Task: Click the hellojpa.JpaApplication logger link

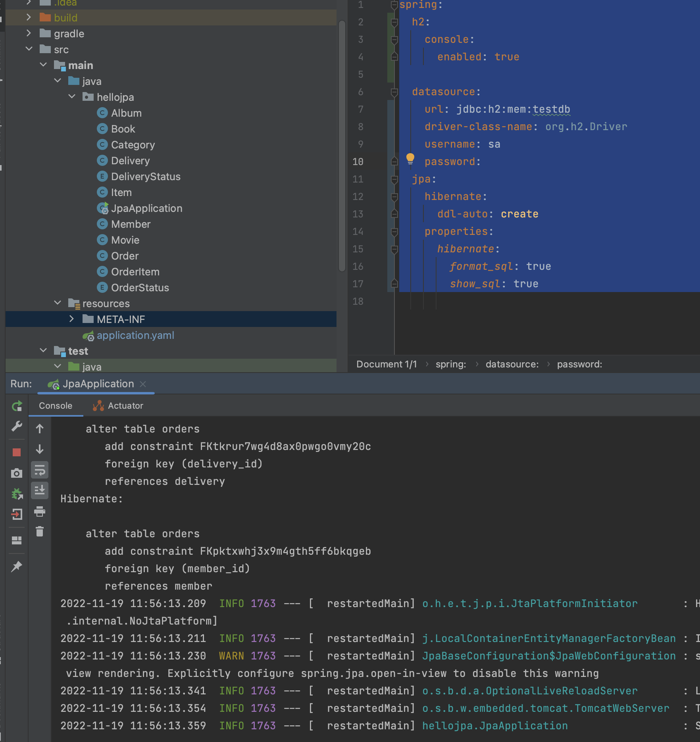Action: point(495,726)
